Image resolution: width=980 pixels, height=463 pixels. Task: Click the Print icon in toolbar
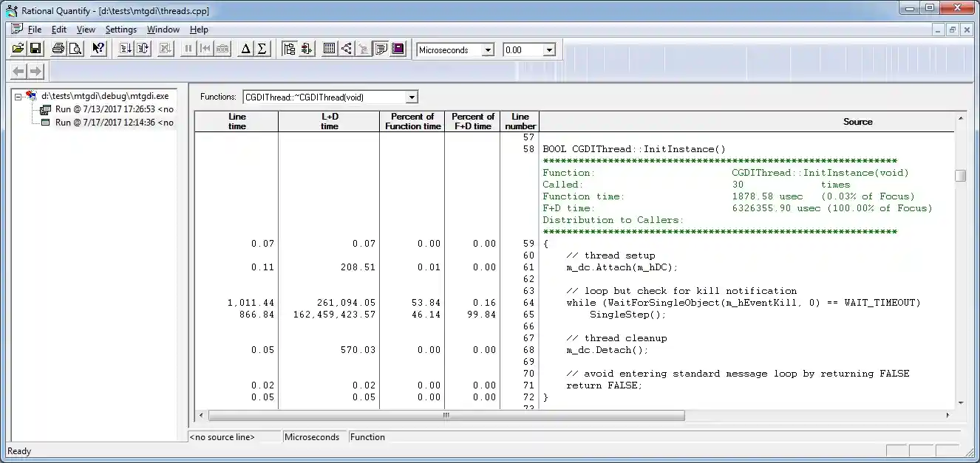tap(58, 49)
